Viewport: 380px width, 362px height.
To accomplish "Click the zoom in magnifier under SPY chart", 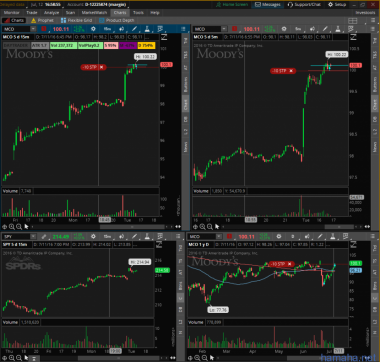I will point(12,358).
